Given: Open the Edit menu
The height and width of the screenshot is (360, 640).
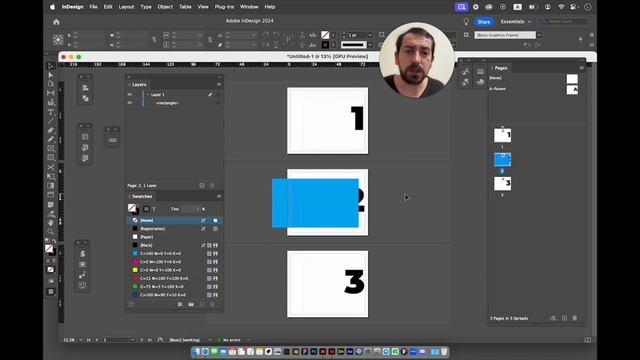Looking at the screenshot, I should point(108,7).
